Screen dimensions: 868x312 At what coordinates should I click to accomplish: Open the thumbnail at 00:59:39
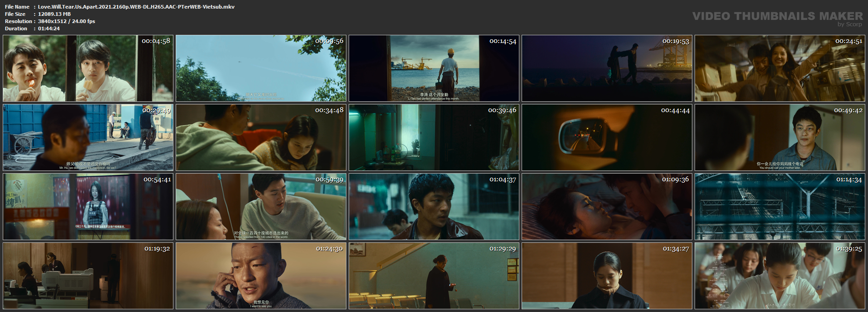pos(261,207)
